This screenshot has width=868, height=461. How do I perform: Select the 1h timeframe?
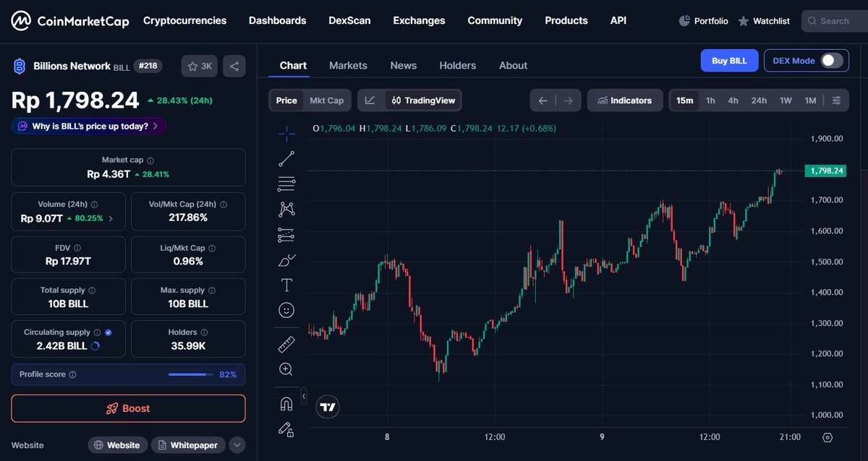(x=710, y=100)
